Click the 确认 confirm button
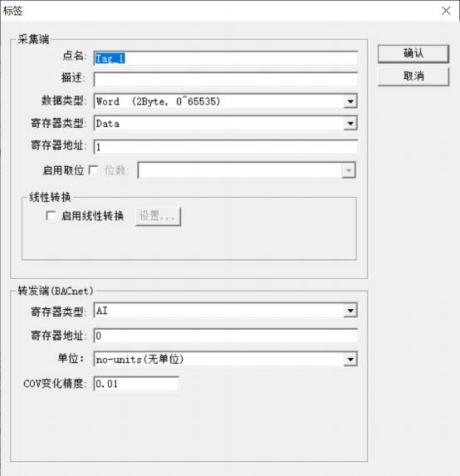Viewport: 460px width, 476px height. tap(413, 54)
